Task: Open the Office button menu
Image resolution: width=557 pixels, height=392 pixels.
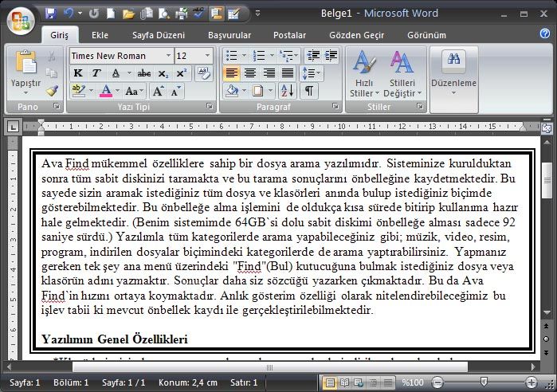Action: tap(20, 20)
